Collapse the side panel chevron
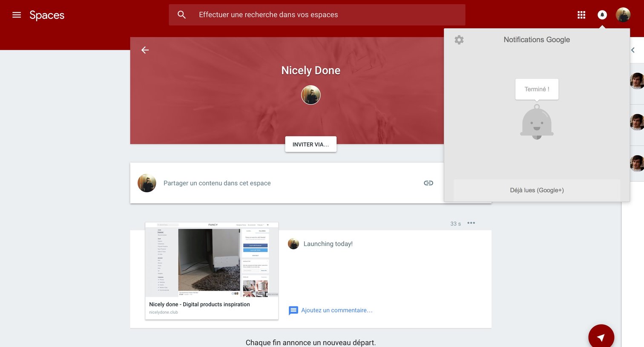Viewport: 644px width, 347px height. [x=633, y=50]
